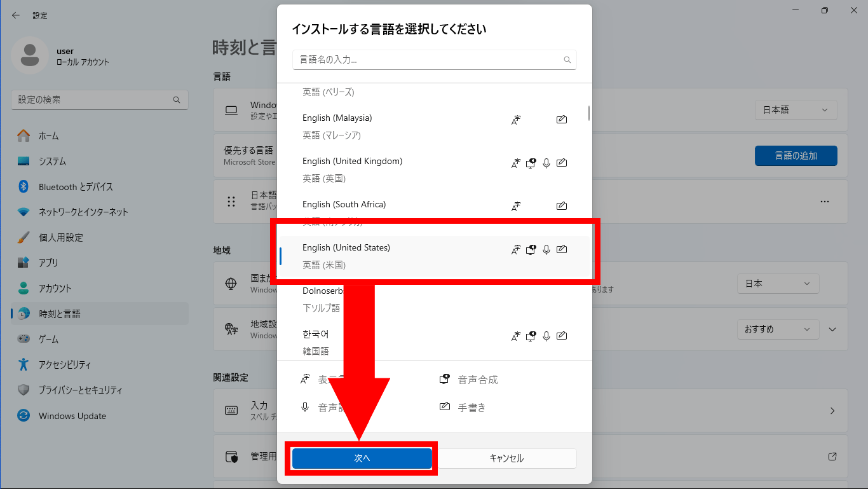
Task: Click the handwriting icon for English (South Africa)
Action: (x=562, y=205)
